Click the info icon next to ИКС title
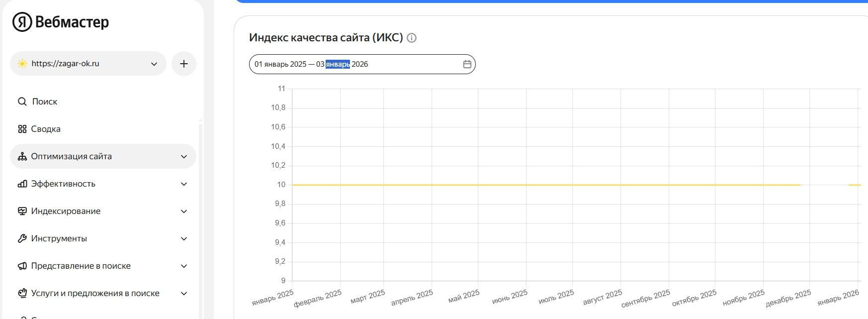Image resolution: width=868 pixels, height=319 pixels. point(412,38)
